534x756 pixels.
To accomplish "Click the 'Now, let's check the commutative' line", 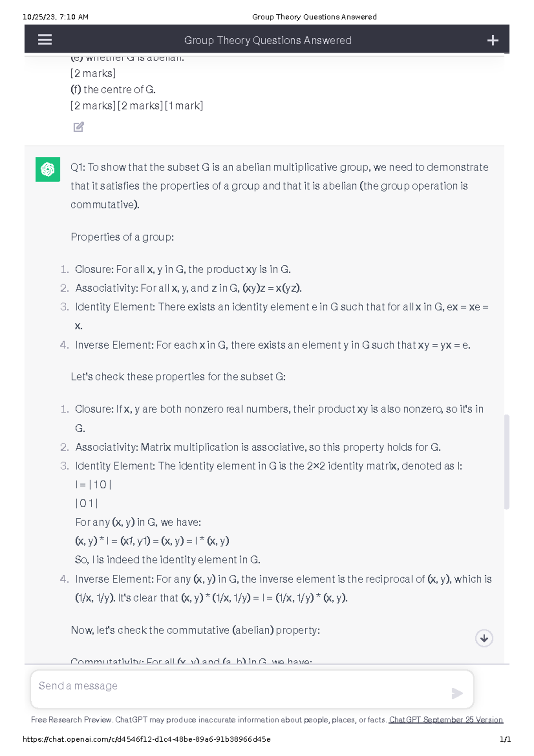I will coord(195,630).
